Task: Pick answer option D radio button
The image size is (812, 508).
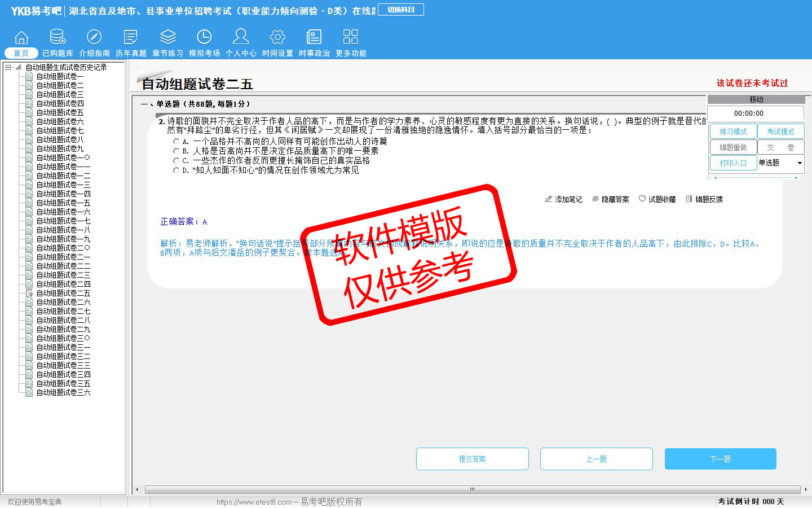Action: 176,170
